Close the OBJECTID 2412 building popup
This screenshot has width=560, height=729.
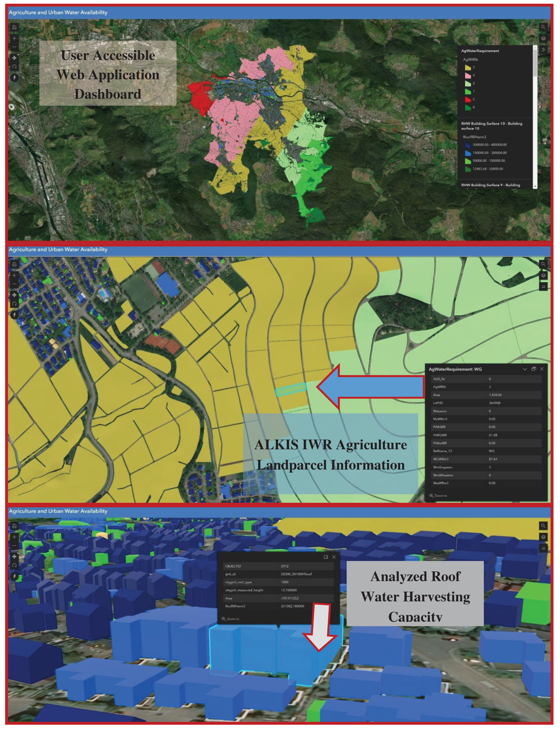coord(334,557)
